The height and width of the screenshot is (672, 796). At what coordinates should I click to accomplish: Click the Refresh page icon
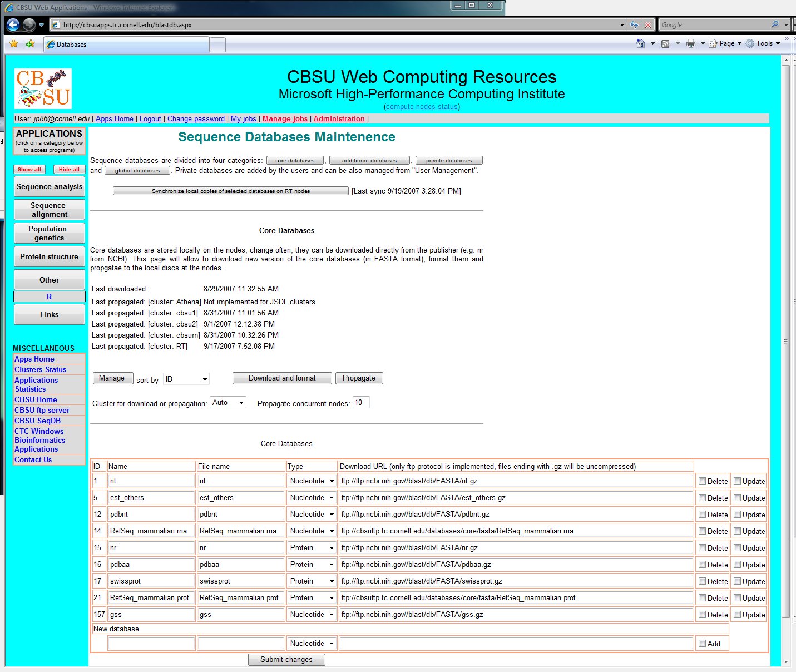[x=634, y=25]
